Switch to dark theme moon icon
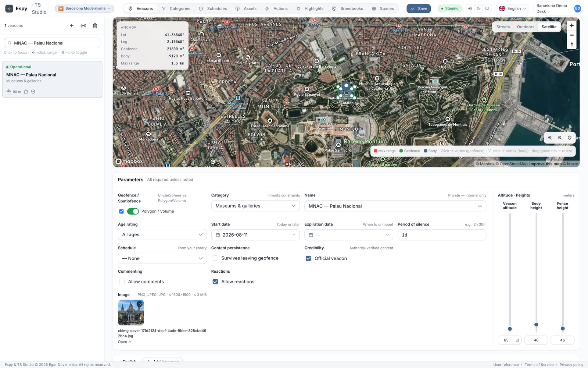The image size is (588, 368). tap(478, 8)
